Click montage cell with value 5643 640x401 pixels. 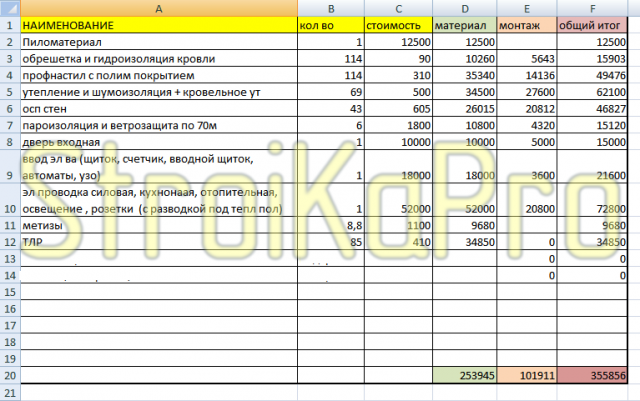click(x=527, y=59)
